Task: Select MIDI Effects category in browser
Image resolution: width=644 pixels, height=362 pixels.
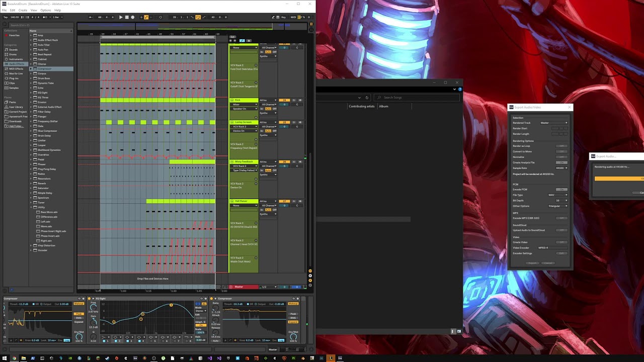Action: coord(16,69)
